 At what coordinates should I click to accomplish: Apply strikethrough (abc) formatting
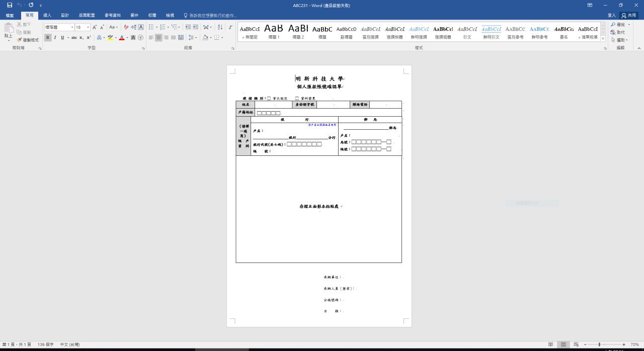(74, 38)
